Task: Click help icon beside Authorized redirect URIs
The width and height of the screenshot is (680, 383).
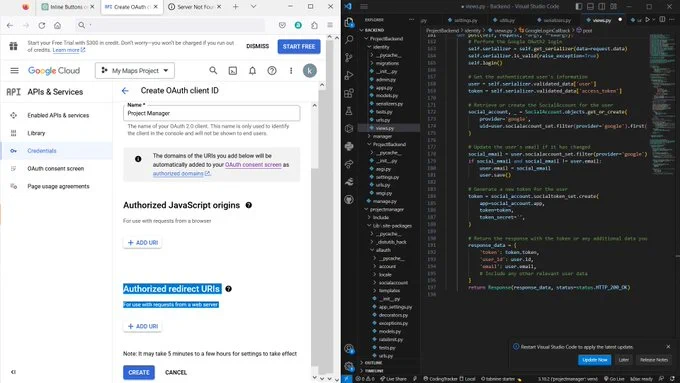Action: (229, 289)
